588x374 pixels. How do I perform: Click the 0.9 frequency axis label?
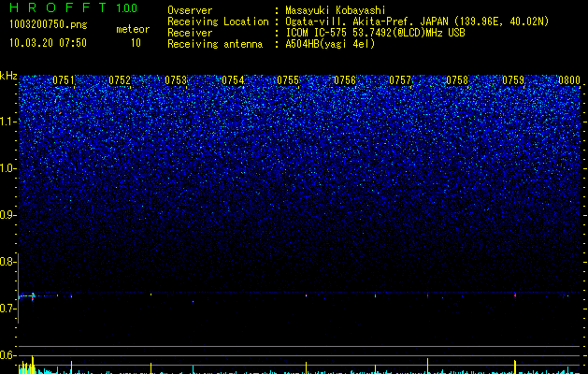[x=7, y=215]
